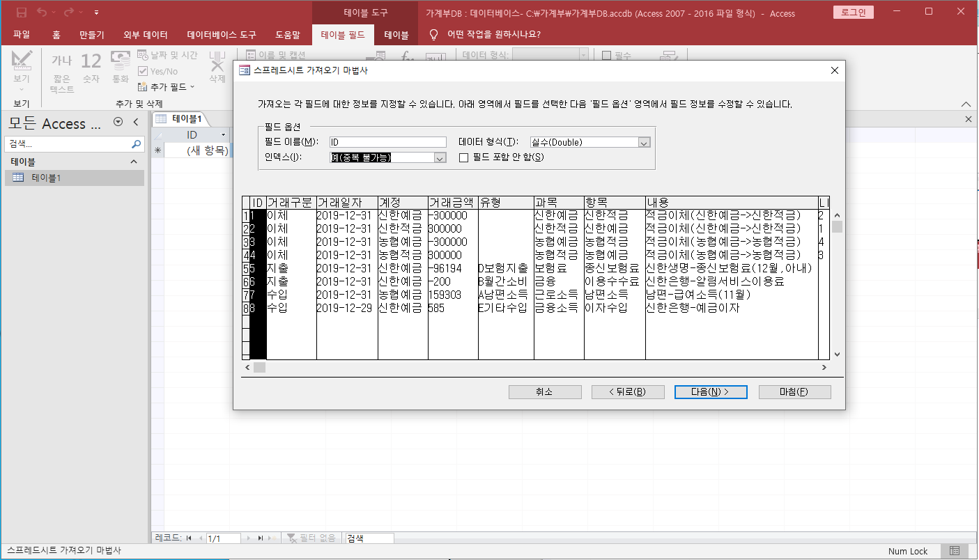Toggle the Yes/No field option

pyautogui.click(x=158, y=71)
